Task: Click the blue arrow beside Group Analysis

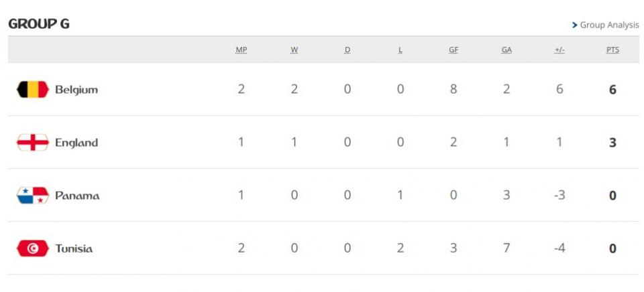Action: point(575,25)
